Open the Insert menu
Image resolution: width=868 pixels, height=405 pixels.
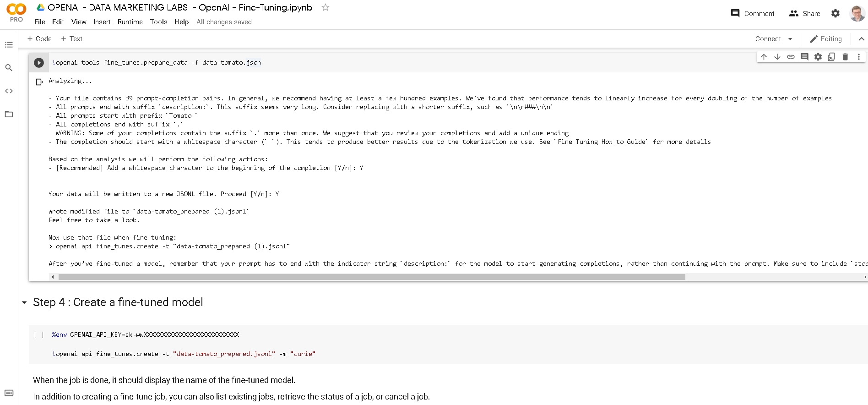pos(102,22)
